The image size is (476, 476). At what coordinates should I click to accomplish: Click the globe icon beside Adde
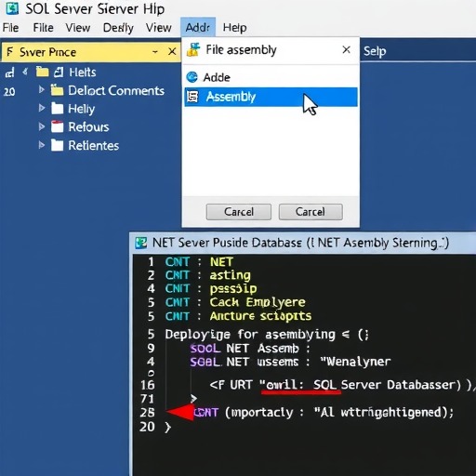coord(192,77)
